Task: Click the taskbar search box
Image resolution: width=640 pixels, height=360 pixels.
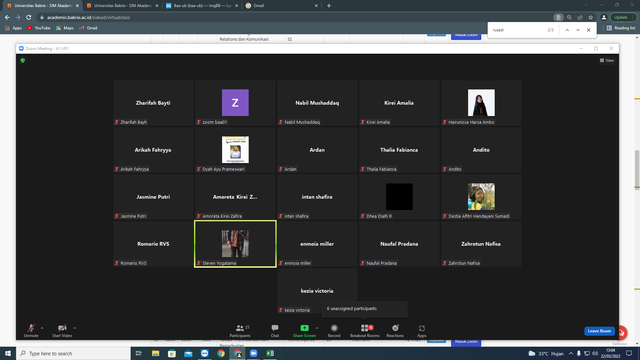Action: point(73,353)
